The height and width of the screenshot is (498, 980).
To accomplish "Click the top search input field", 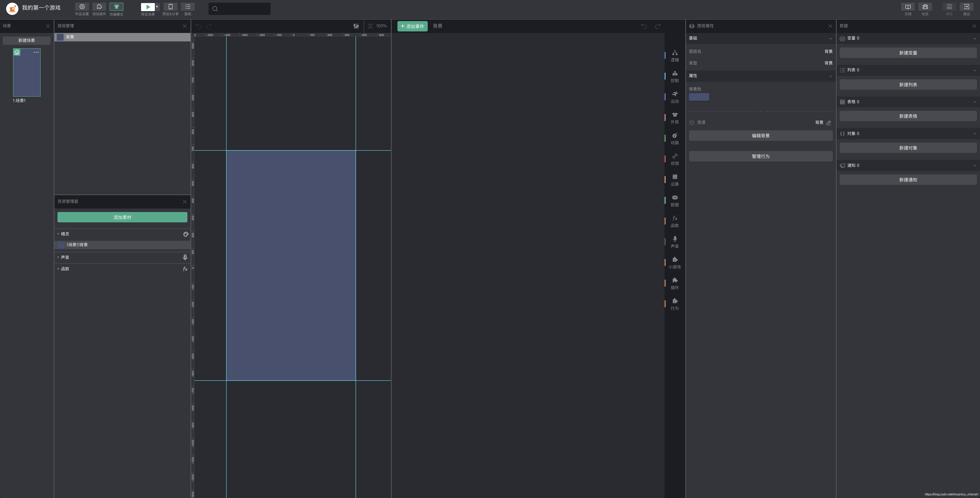I will 239,9.
